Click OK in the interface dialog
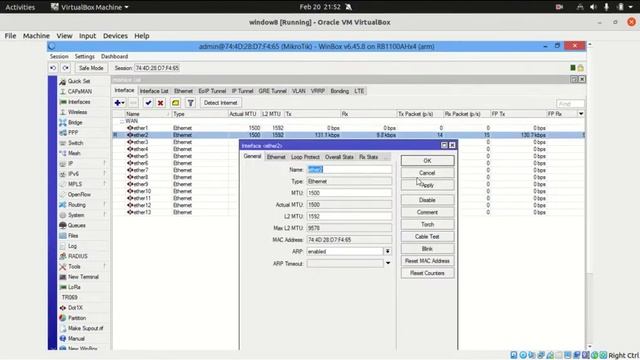The height and width of the screenshot is (360, 640). pos(427,161)
